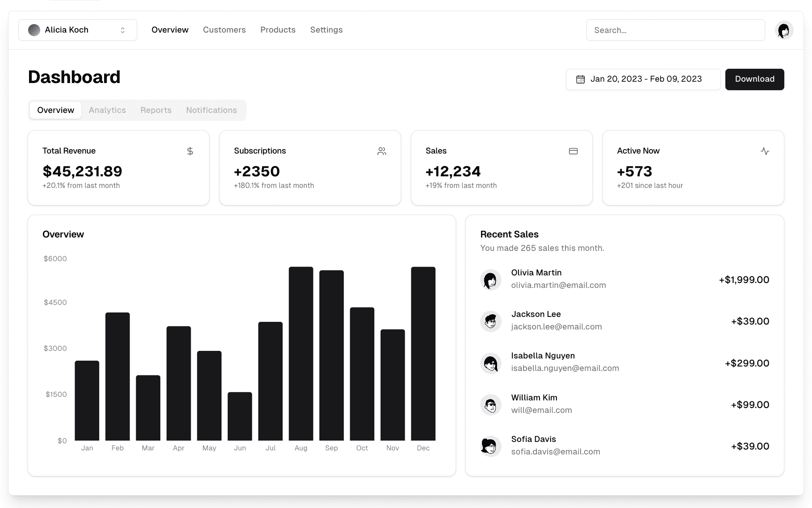Expand the Alicia Koch team switcher
The image size is (812, 508).
click(x=77, y=30)
